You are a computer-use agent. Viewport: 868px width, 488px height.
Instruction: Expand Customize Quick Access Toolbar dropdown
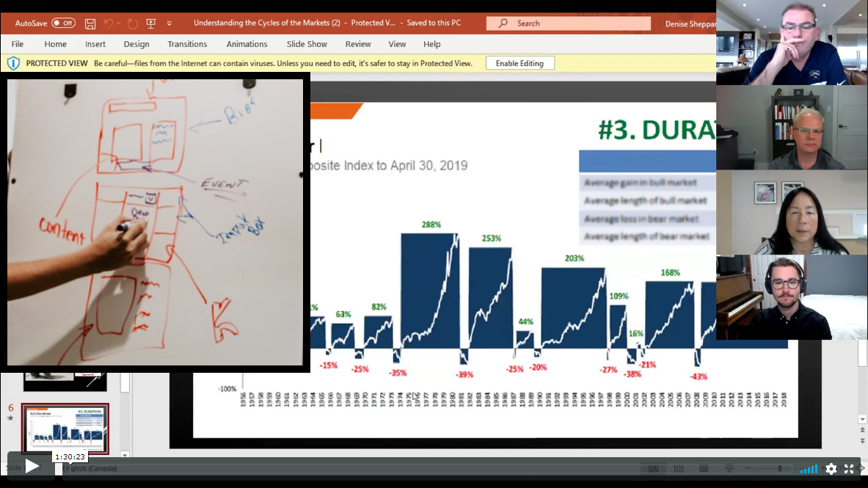169,23
